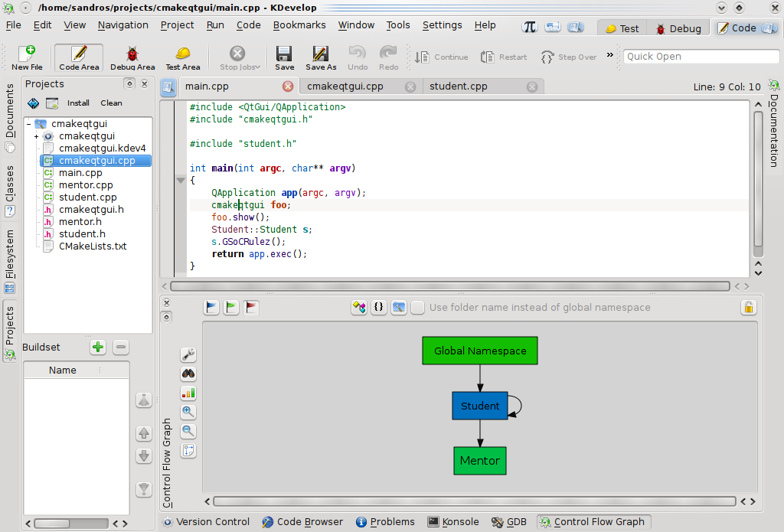Zoom in on the control flow graph
The width and height of the screenshot is (784, 532).
coord(188,412)
